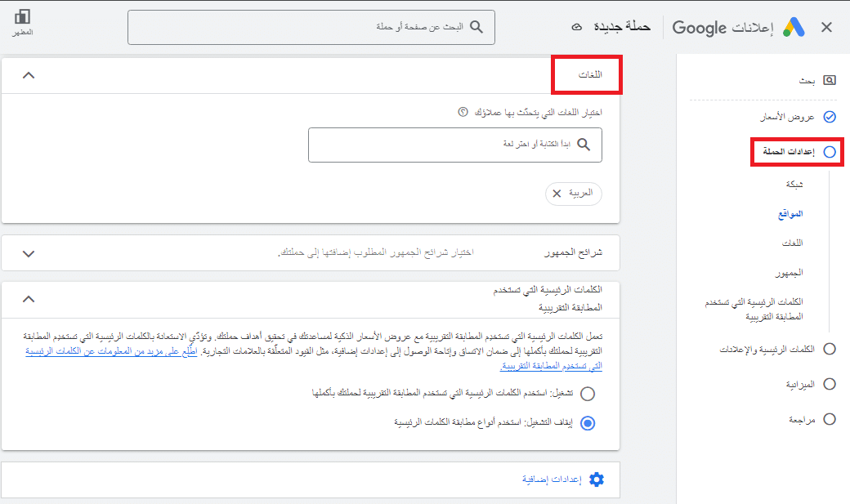Click the الميزانية label in the sidebar
The image size is (850, 504).
pyautogui.click(x=800, y=384)
